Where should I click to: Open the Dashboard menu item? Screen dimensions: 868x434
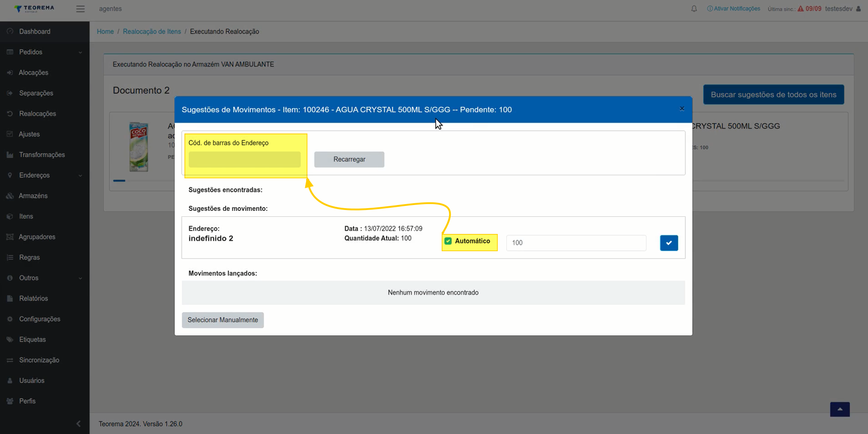(45, 31)
